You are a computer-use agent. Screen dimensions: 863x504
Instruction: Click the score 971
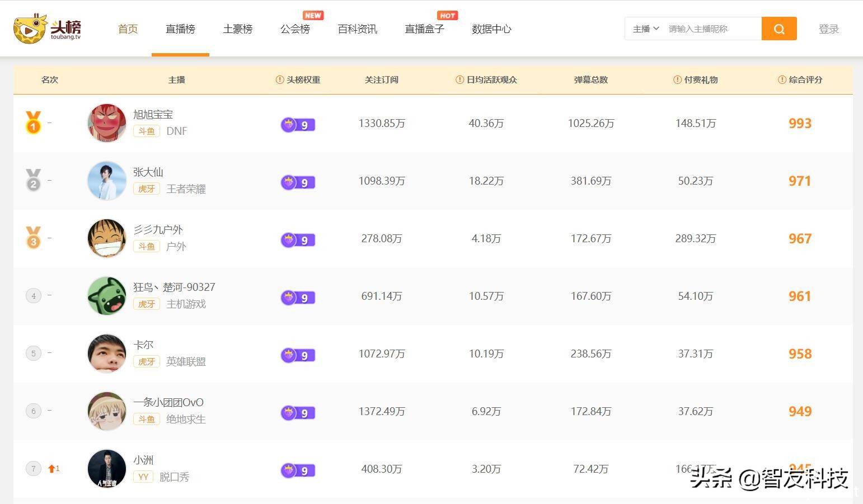coord(800,181)
